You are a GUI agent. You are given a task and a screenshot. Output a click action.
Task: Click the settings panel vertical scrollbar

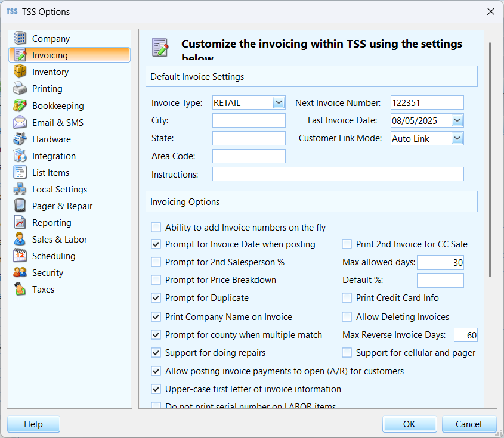click(x=490, y=159)
